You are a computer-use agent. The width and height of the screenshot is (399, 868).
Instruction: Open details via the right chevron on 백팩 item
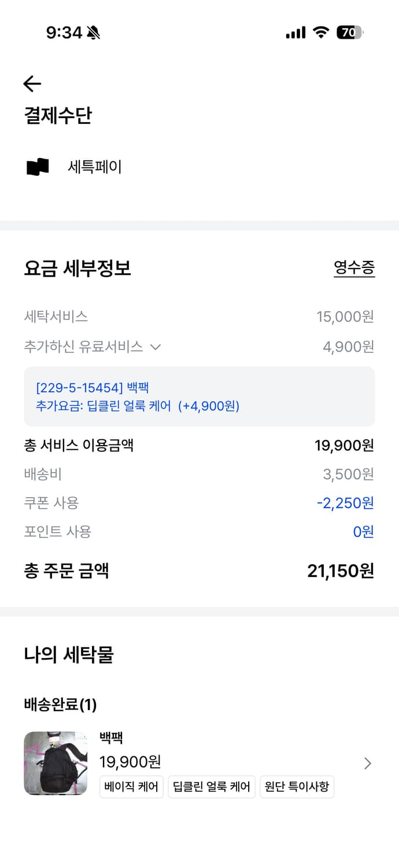tap(368, 763)
